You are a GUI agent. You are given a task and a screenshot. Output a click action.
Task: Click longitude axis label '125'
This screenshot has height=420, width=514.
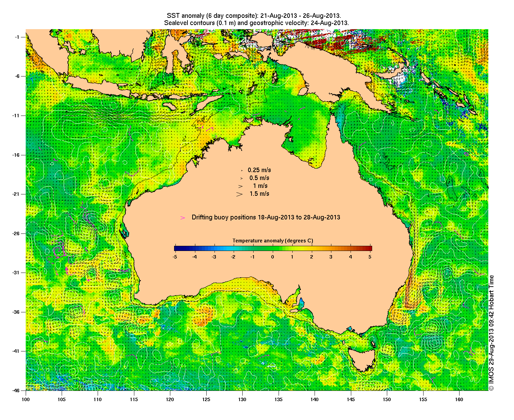point(206,399)
